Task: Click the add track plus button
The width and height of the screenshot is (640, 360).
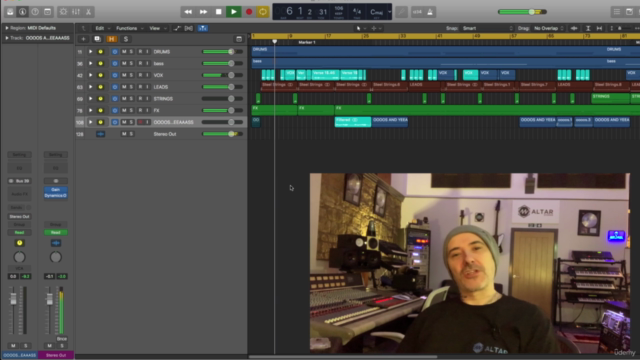Action: coord(83,39)
